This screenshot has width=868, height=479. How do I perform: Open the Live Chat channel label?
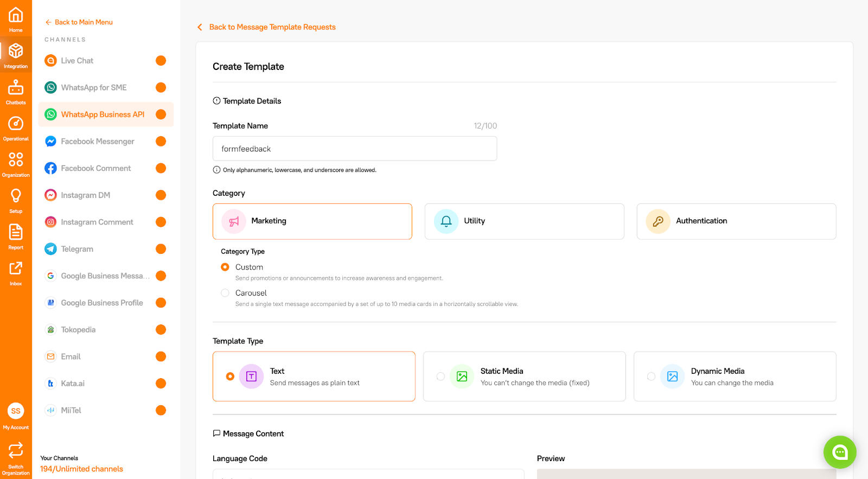pos(77,61)
